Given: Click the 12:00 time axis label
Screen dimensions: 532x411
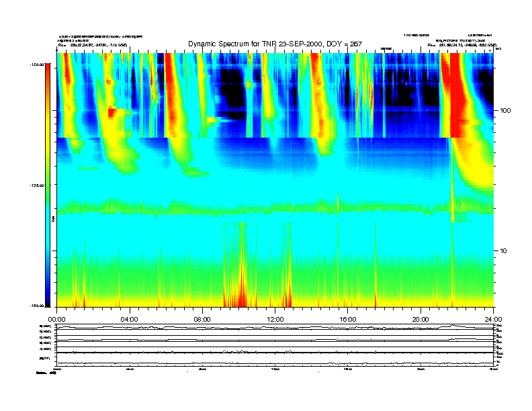Looking at the screenshot, I should point(275,320).
